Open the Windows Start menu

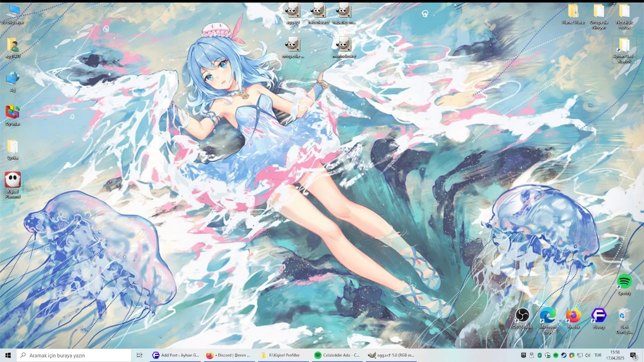(8, 355)
